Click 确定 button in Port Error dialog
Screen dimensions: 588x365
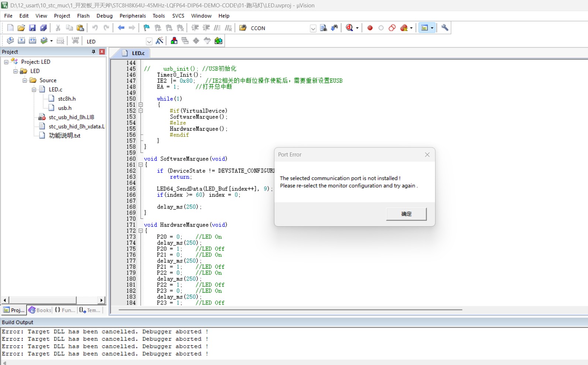pos(406,214)
